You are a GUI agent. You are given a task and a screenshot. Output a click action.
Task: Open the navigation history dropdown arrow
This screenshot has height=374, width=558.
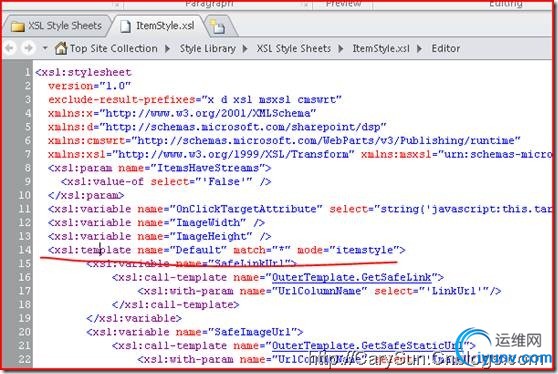45,48
